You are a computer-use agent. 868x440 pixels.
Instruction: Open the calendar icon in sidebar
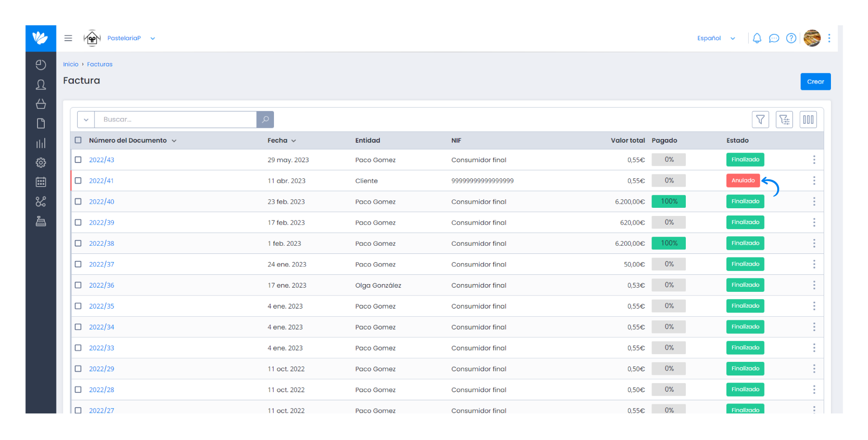click(41, 182)
